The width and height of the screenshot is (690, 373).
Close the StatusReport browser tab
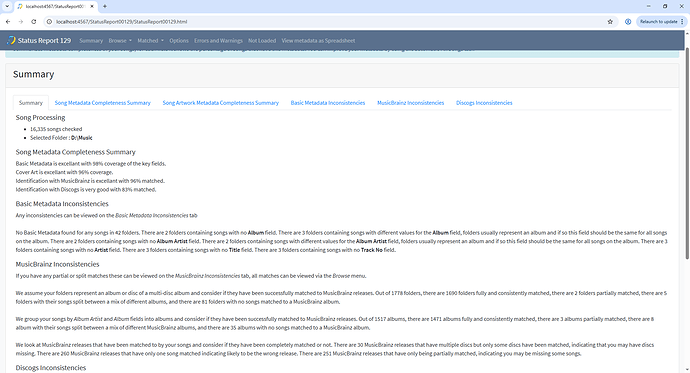[92, 6]
